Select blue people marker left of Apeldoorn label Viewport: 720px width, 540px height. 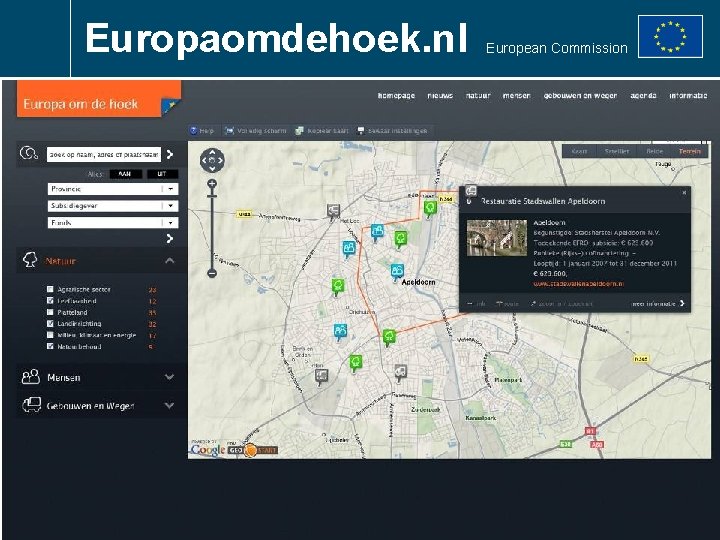397,271
